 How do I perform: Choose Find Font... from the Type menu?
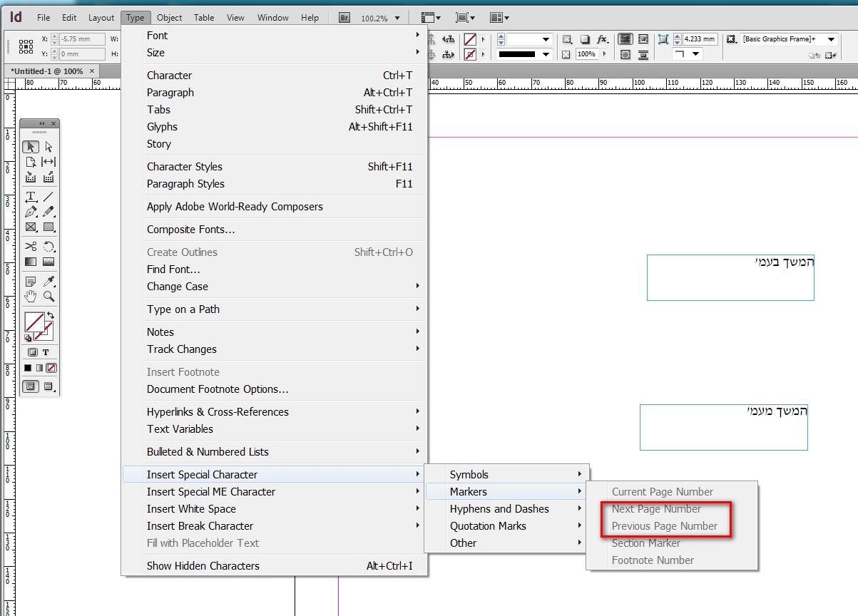tap(275, 269)
